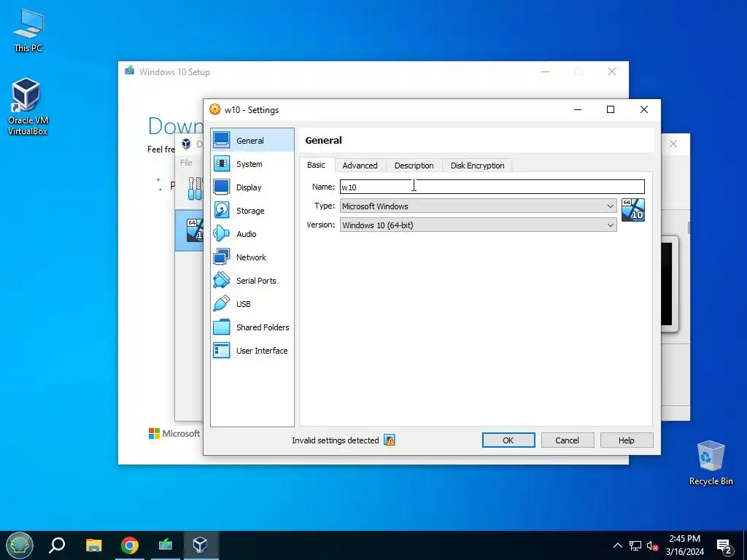Image resolution: width=747 pixels, height=560 pixels.
Task: Maximize the w10 Settings window
Action: click(x=611, y=109)
